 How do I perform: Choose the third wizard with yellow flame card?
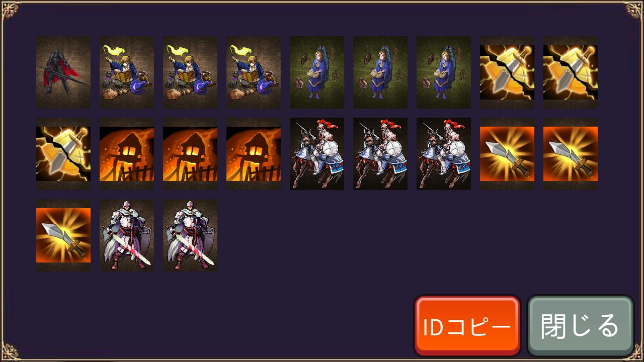pos(254,72)
